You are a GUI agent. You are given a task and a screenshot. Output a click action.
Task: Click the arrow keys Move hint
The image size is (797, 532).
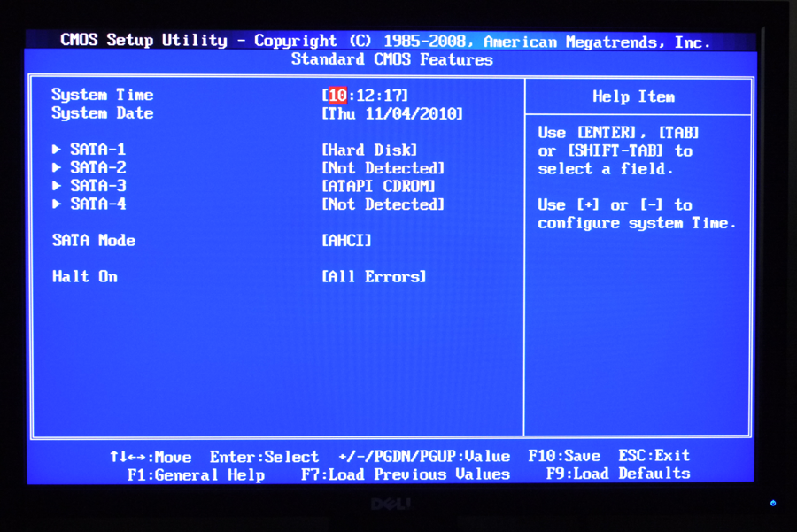tap(151, 457)
